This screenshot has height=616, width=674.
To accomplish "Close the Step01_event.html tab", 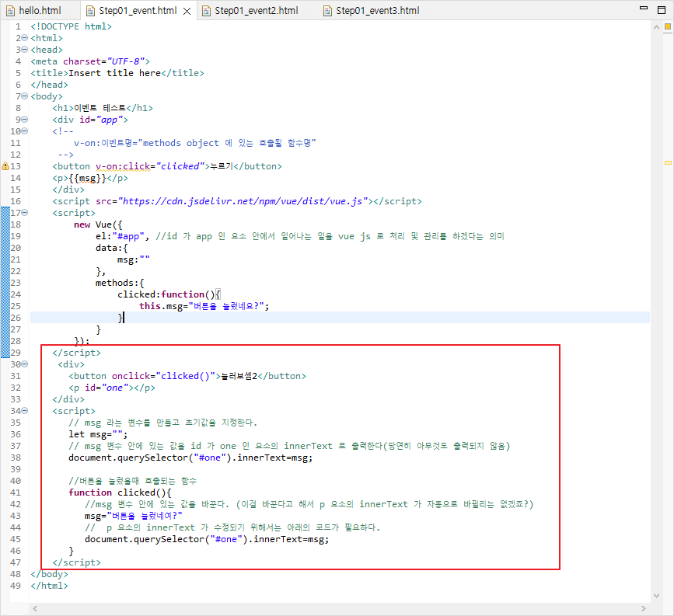I will click(x=187, y=11).
